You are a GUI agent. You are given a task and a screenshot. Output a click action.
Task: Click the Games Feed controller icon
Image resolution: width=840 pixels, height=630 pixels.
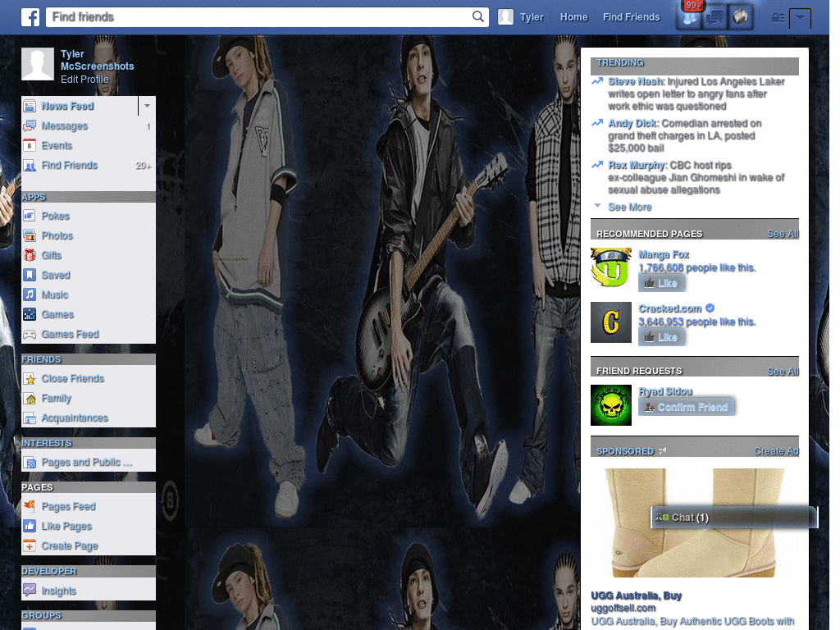[x=30, y=335]
